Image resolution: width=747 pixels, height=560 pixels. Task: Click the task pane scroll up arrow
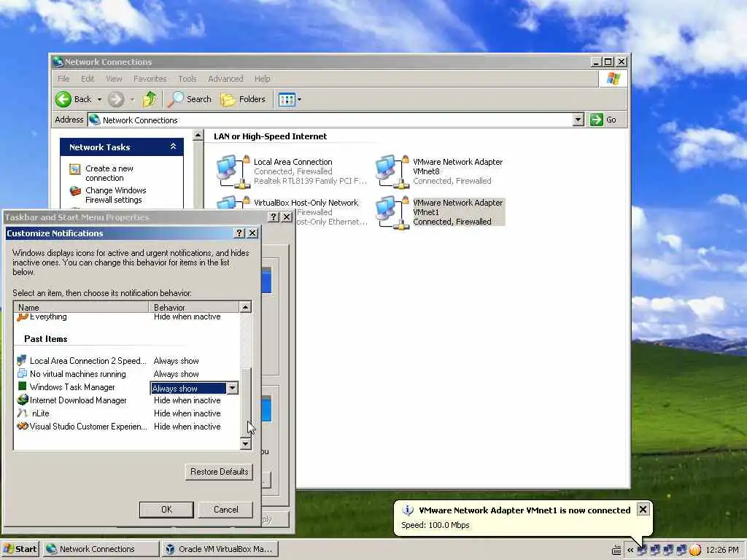pyautogui.click(x=198, y=136)
